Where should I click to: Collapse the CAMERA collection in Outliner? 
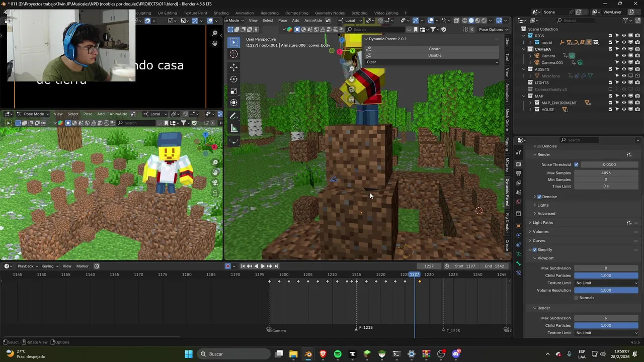pos(524,49)
